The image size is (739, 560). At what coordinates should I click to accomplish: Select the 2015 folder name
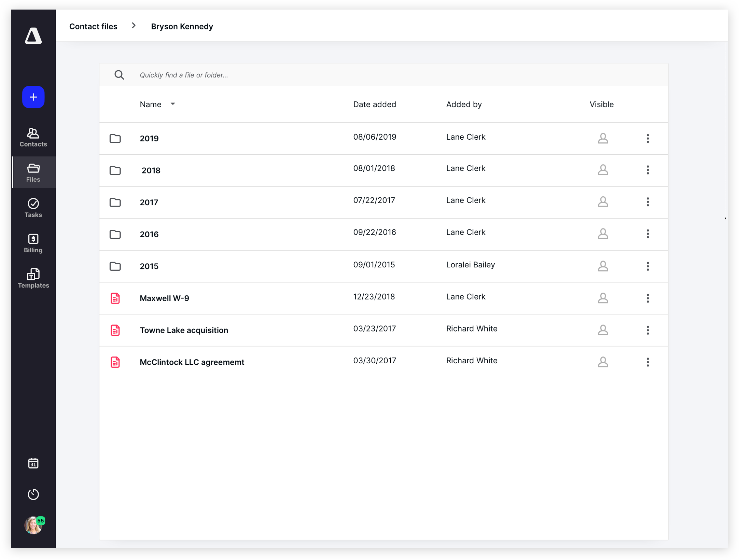149,266
